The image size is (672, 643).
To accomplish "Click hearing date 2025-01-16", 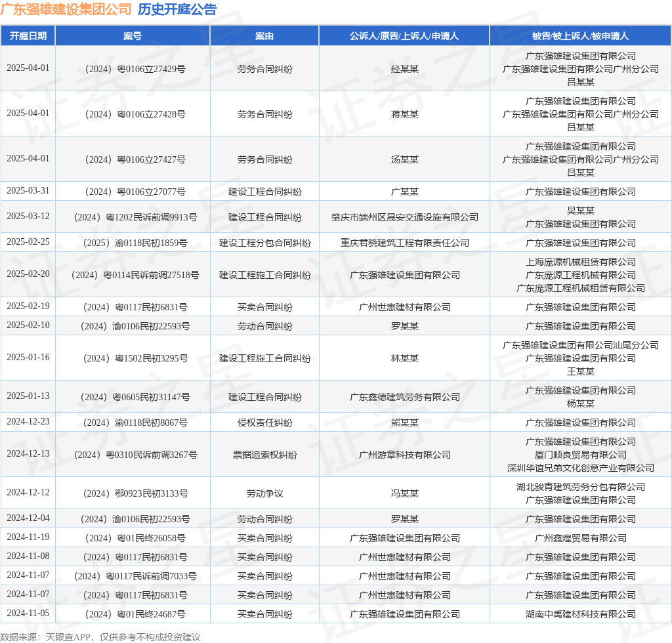I will click(28, 358).
